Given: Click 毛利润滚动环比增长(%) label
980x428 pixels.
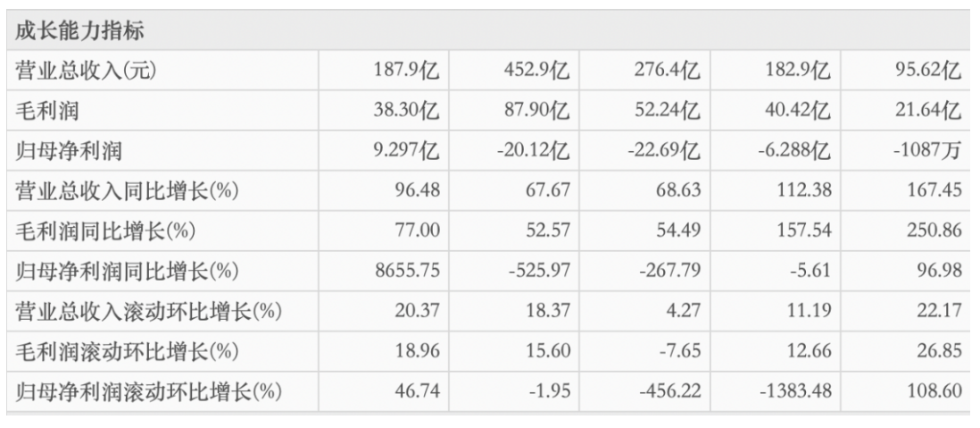Looking at the screenshot, I should 127,352.
